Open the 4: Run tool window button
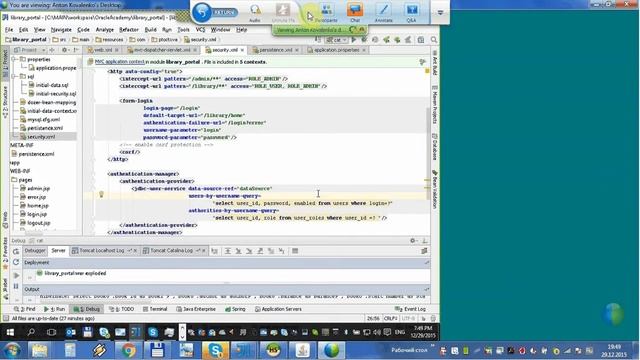The width and height of the screenshot is (640, 360). [54, 309]
